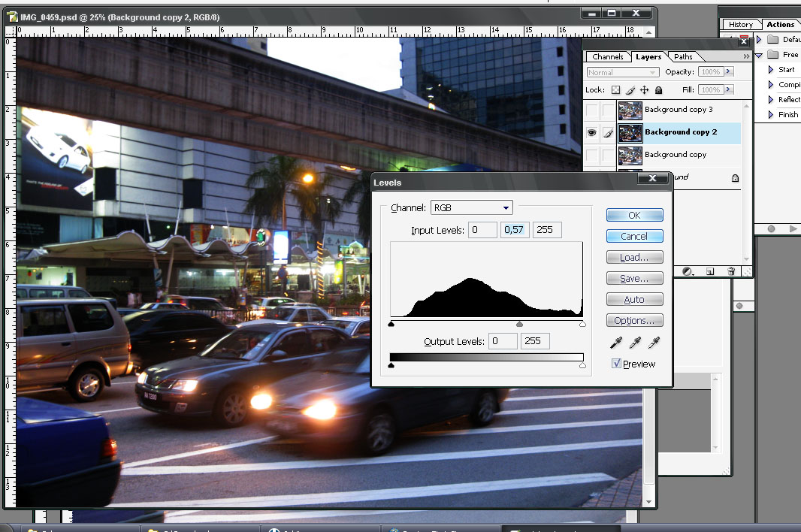Image resolution: width=801 pixels, height=532 pixels.
Task: Click the Default actions folder icon
Action: (x=773, y=39)
